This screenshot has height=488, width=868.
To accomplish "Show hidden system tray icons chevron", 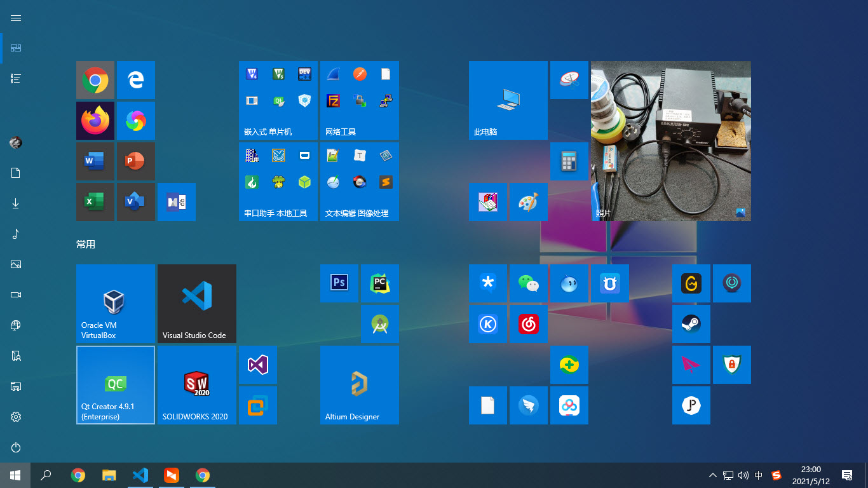I will point(712,475).
